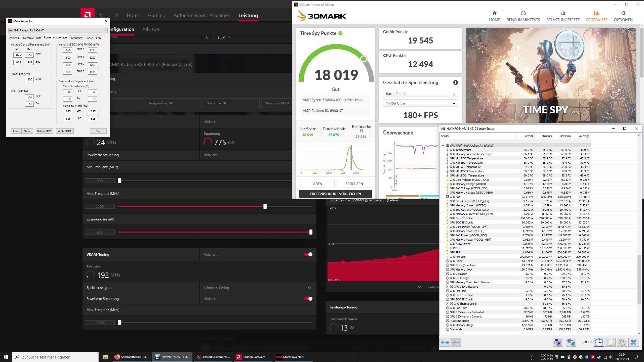Disable VRAM-Tuning toggle switch
Viewport: 644px width, 362px height.
(308, 254)
